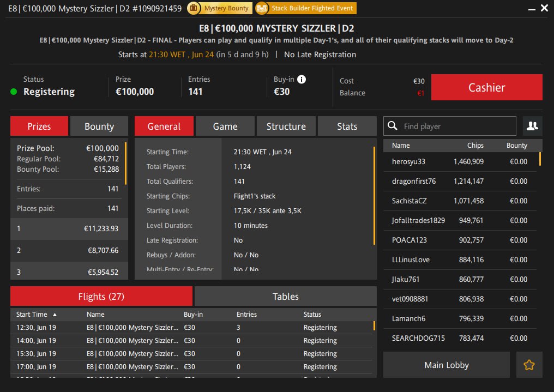Open the Stats tab
The width and height of the screenshot is (554, 392).
click(x=347, y=126)
